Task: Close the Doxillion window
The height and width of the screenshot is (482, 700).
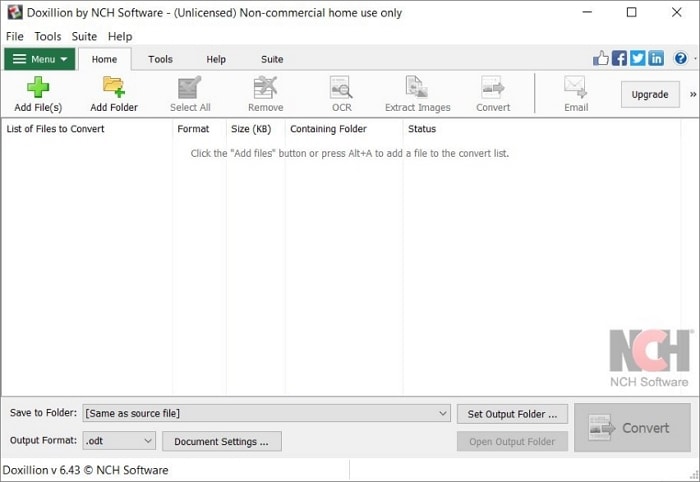Action: coord(676,12)
